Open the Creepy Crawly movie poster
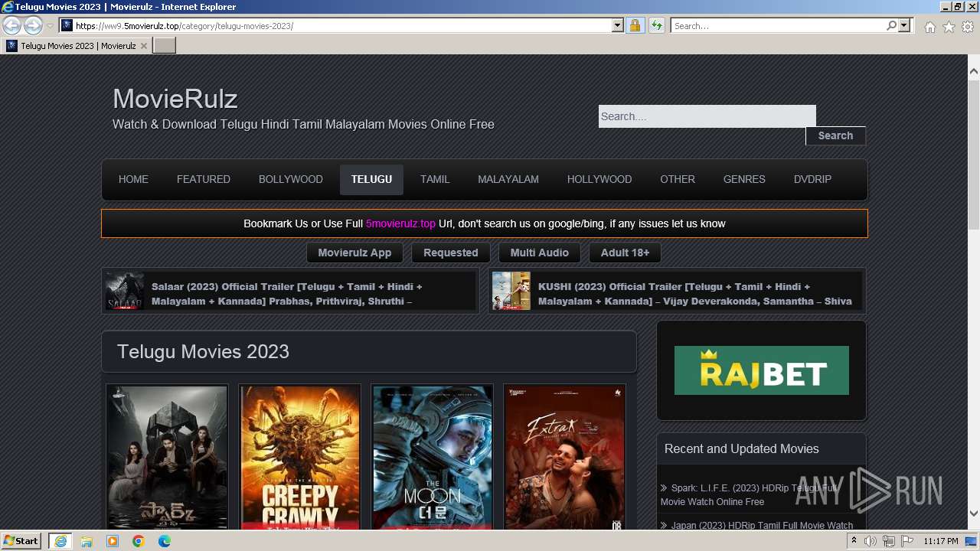This screenshot has height=551, width=980. pyautogui.click(x=299, y=458)
